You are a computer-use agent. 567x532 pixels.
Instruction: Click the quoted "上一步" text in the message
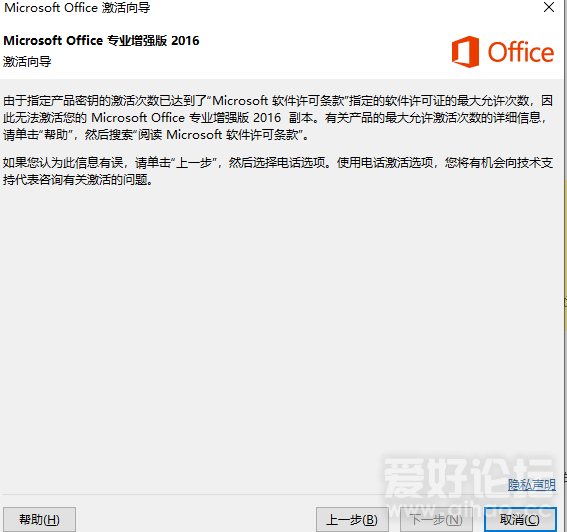click(x=193, y=163)
